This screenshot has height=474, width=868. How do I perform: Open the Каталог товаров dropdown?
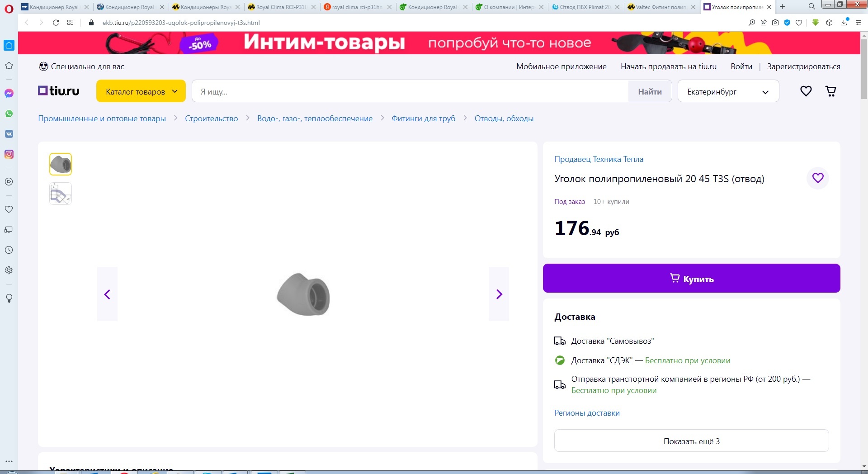click(x=141, y=92)
